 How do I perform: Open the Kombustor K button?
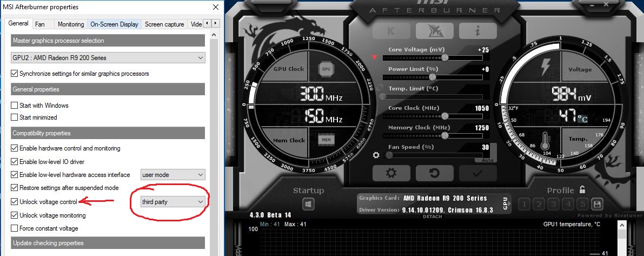pos(391,31)
